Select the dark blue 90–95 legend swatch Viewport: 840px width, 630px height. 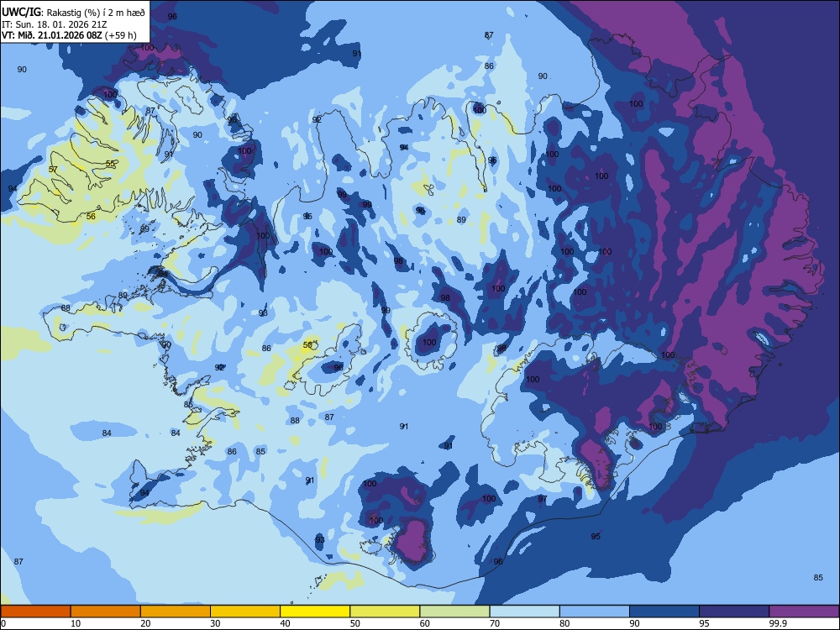pos(664,612)
